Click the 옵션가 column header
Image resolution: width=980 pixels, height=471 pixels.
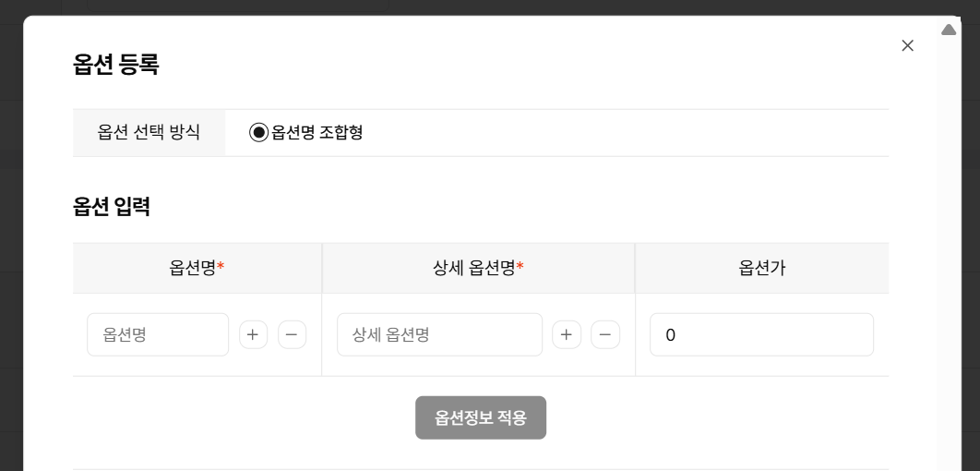761,268
